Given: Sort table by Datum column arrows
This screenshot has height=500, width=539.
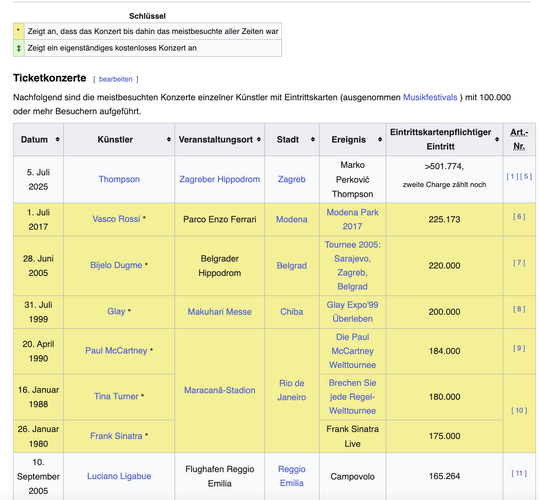Looking at the screenshot, I should tap(57, 140).
